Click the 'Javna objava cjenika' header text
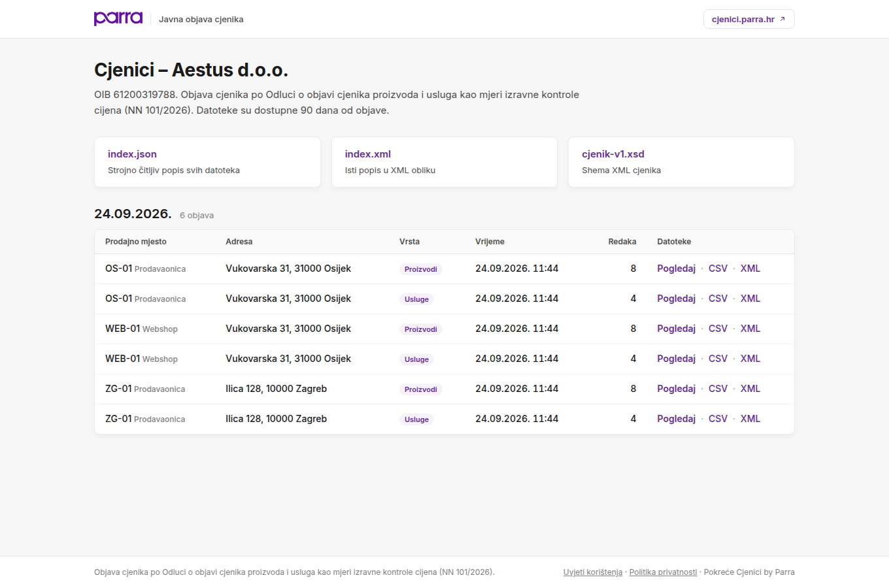The height and width of the screenshot is (588, 889). (201, 20)
